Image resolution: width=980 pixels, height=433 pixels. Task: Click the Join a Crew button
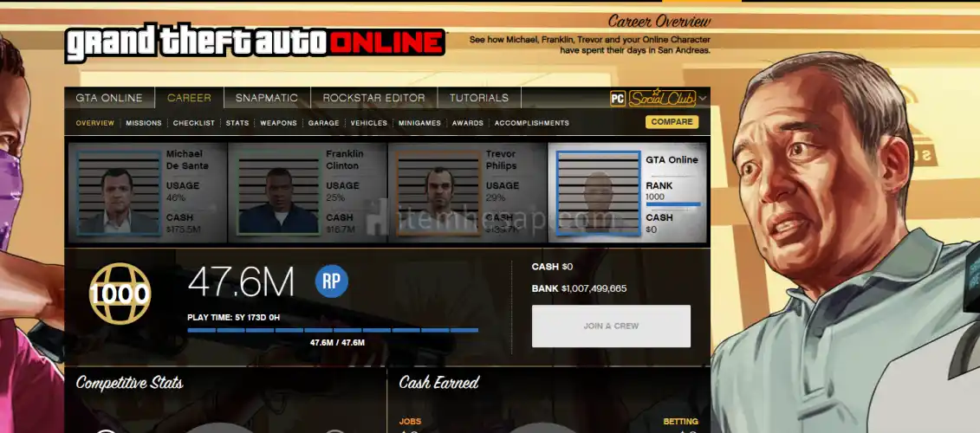pyautogui.click(x=611, y=326)
